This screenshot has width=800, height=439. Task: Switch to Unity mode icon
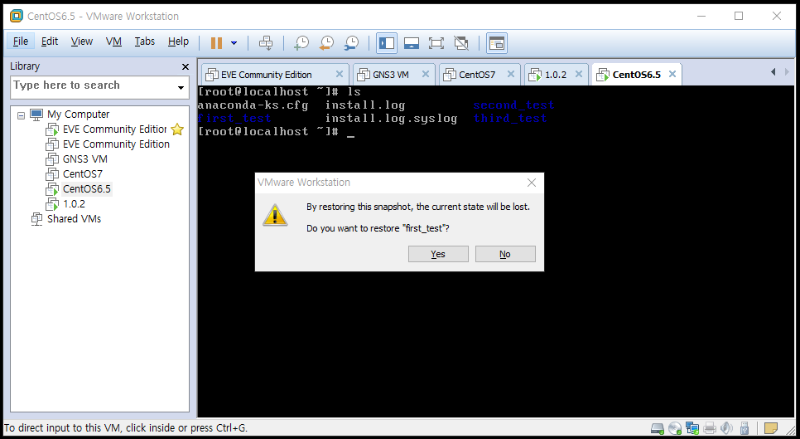point(461,43)
